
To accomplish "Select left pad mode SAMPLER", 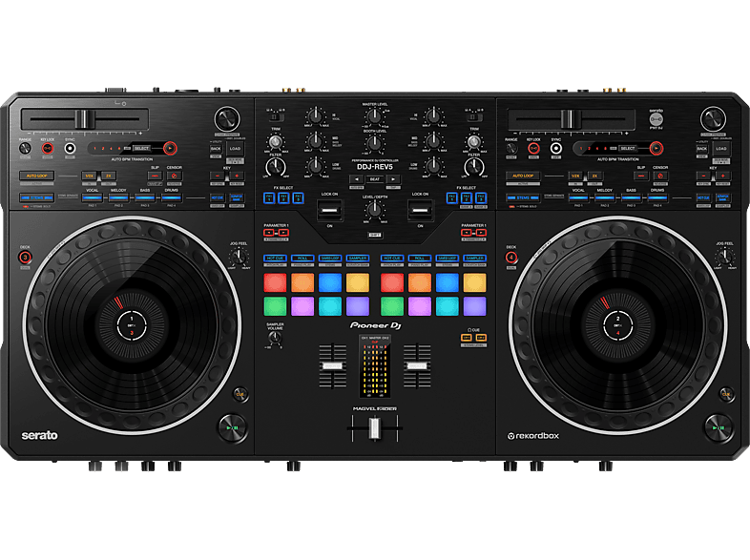I will [358, 259].
